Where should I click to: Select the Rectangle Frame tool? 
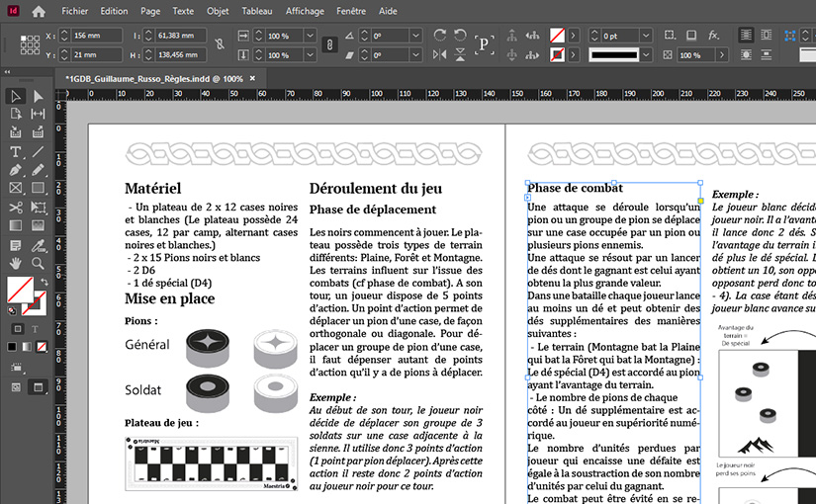coord(15,188)
